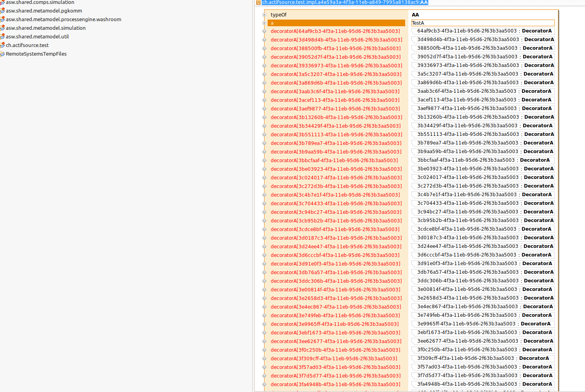585x392 pixels.
Task: Click the resource icon before the editor tab title
Action: pos(258,2)
